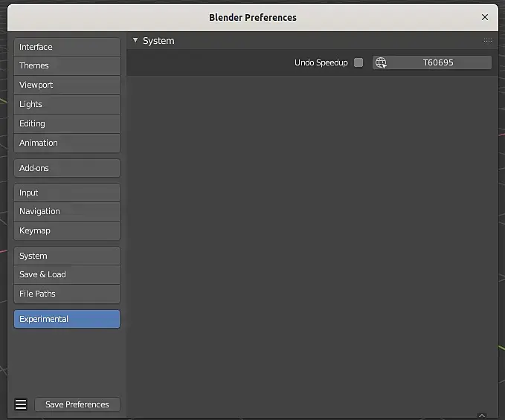Switch to the Themes section

(67, 65)
